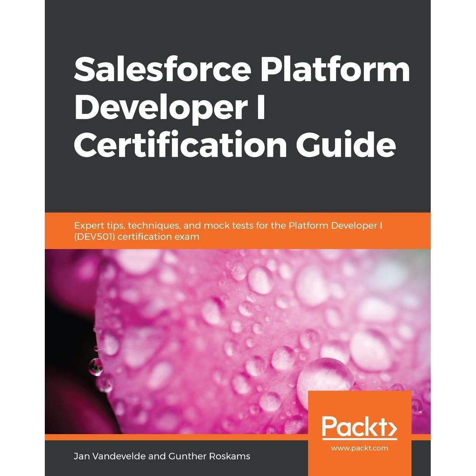Click the angle bracket in the Packt logo

click(x=392, y=428)
